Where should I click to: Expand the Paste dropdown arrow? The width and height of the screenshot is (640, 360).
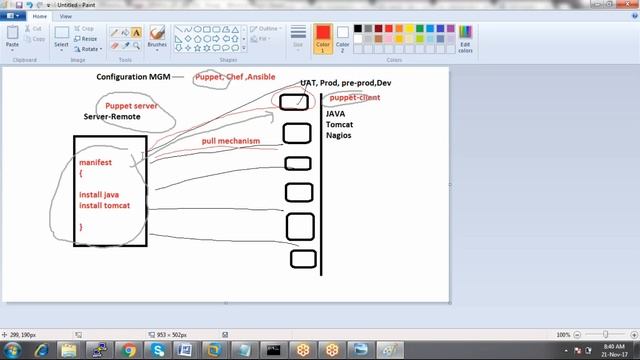12,50
